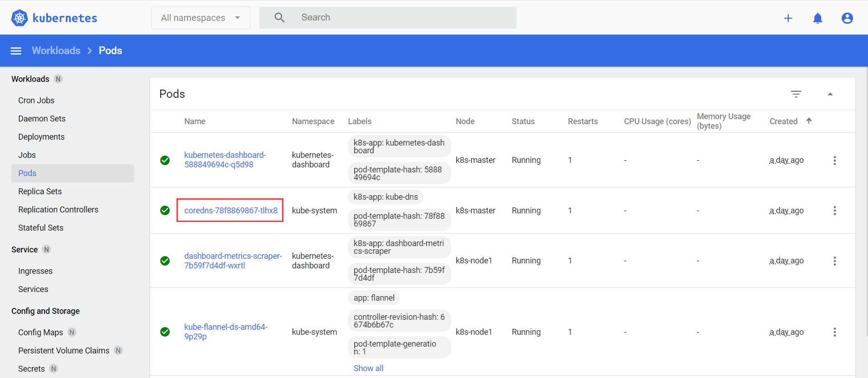
Task: Collapse the Pods card with arrow
Action: click(830, 94)
